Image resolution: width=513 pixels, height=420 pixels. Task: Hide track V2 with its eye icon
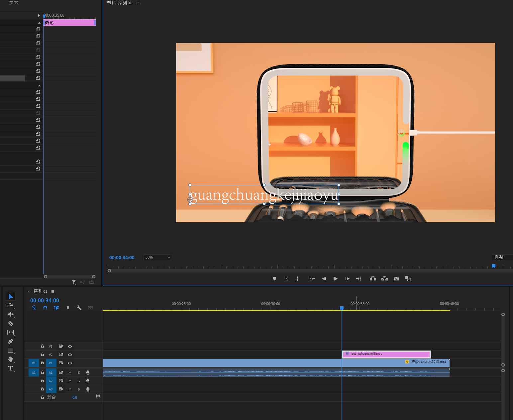70,355
